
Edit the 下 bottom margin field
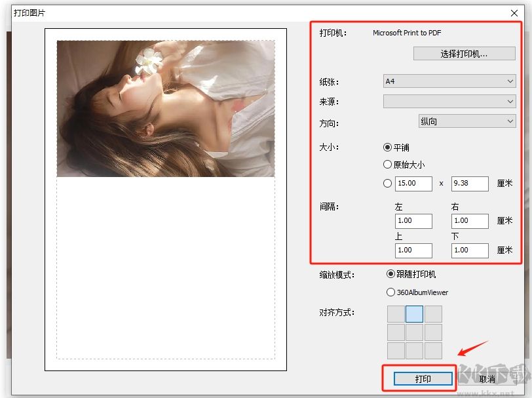[x=470, y=250]
